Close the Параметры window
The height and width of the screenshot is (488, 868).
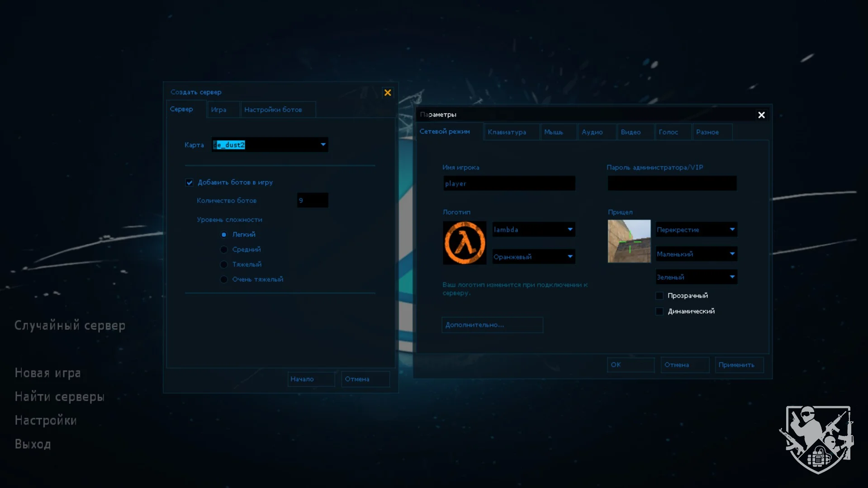pos(761,115)
